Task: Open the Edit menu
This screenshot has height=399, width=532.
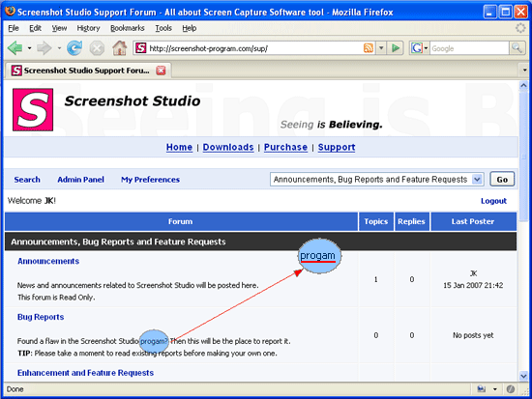Action: pyautogui.click(x=35, y=28)
